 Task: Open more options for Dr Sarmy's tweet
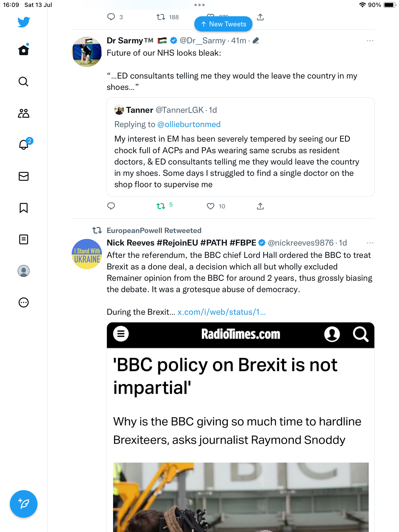point(370,41)
